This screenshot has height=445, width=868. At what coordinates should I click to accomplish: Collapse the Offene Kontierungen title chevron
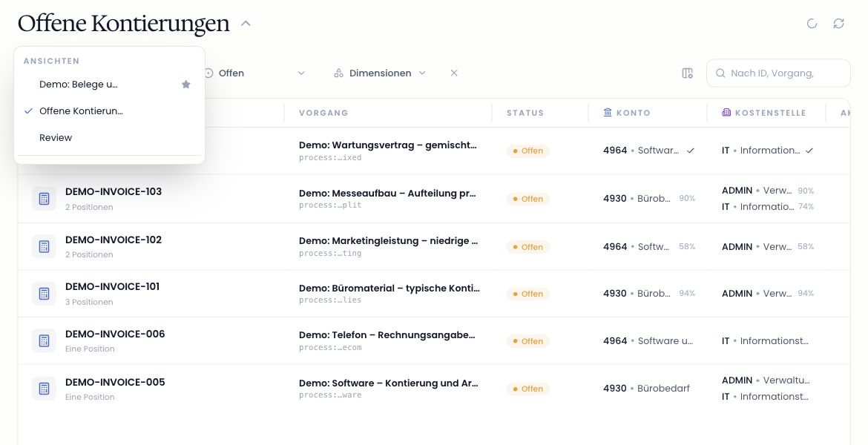pos(246,23)
